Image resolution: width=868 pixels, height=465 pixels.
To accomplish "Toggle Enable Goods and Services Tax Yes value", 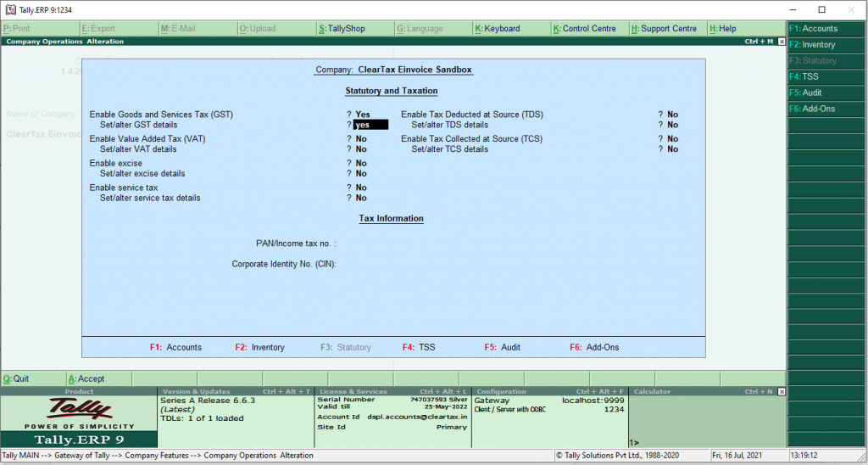I will [363, 115].
